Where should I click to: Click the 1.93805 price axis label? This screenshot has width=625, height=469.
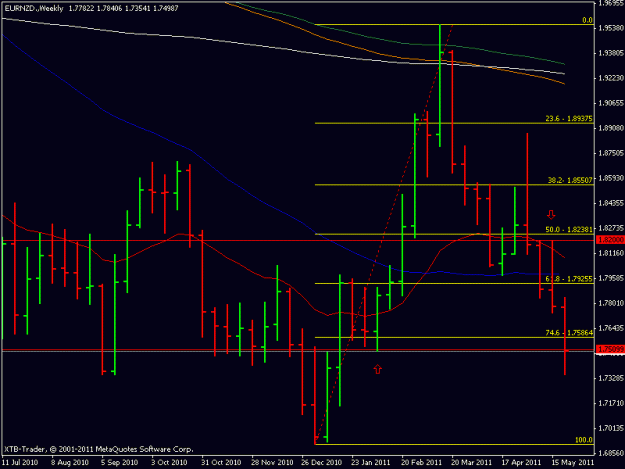(611, 53)
